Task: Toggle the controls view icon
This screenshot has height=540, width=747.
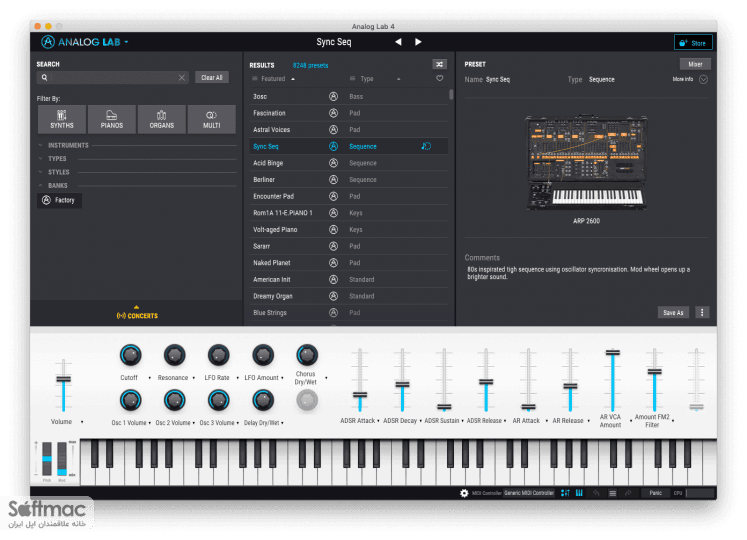Action: tap(565, 493)
